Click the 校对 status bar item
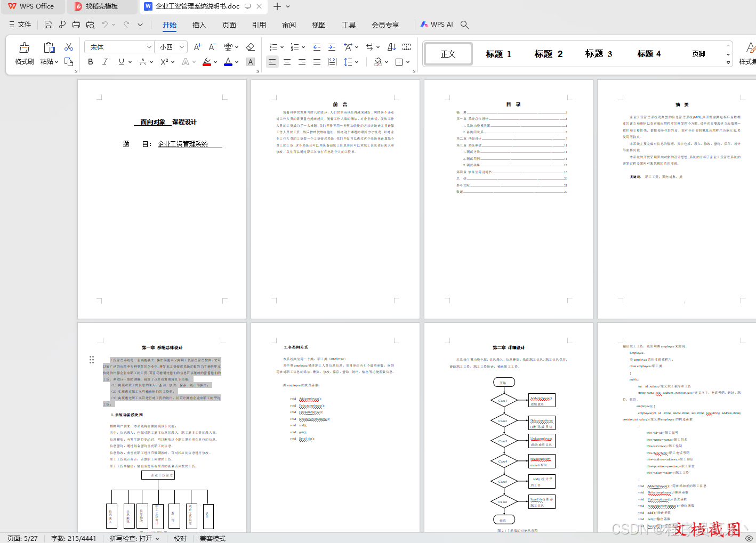 pos(180,539)
